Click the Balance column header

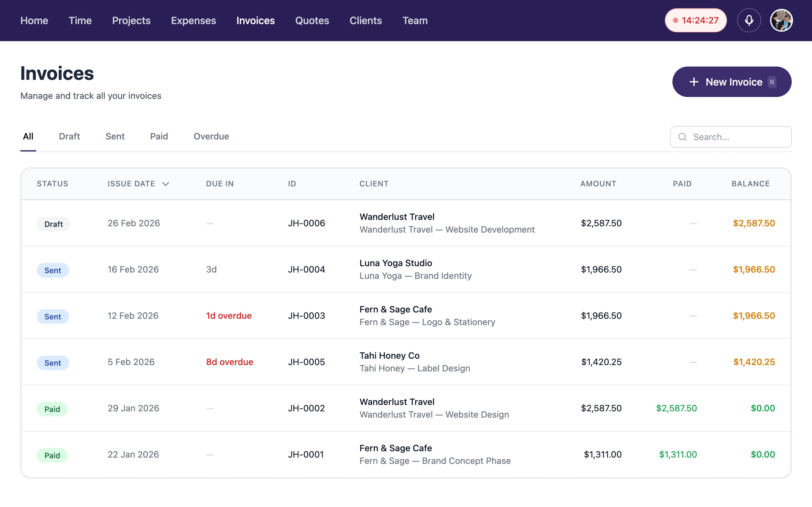pyautogui.click(x=750, y=184)
